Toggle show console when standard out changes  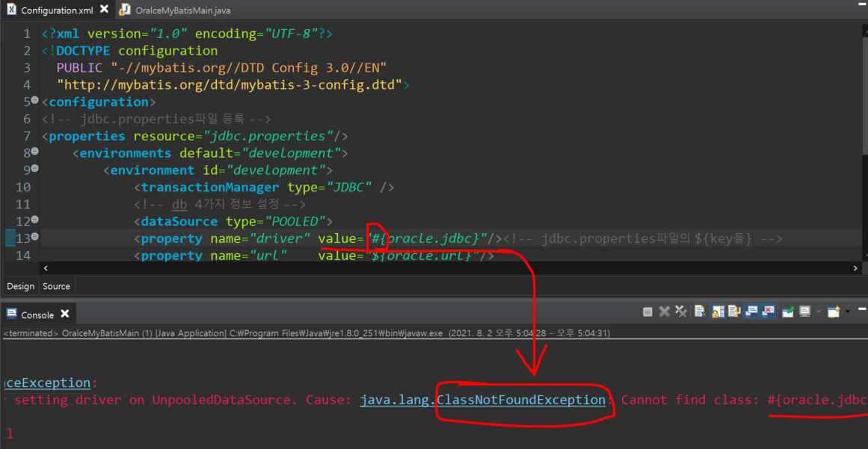tap(752, 312)
